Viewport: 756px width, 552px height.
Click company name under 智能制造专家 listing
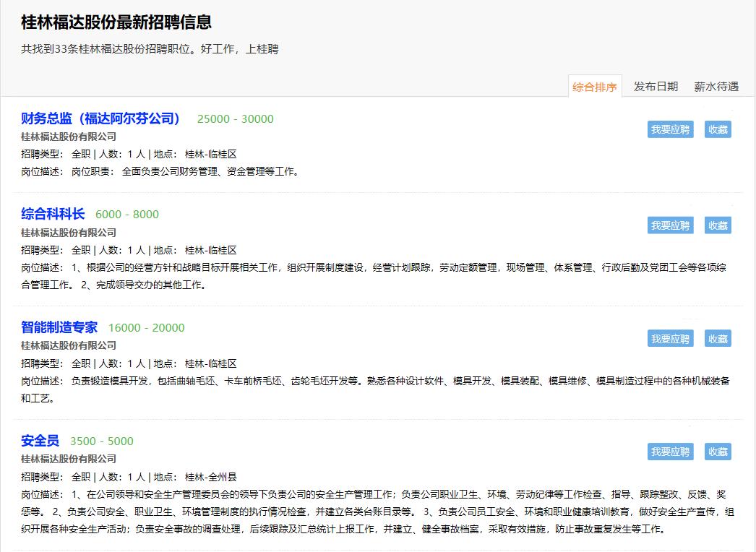tap(69, 345)
